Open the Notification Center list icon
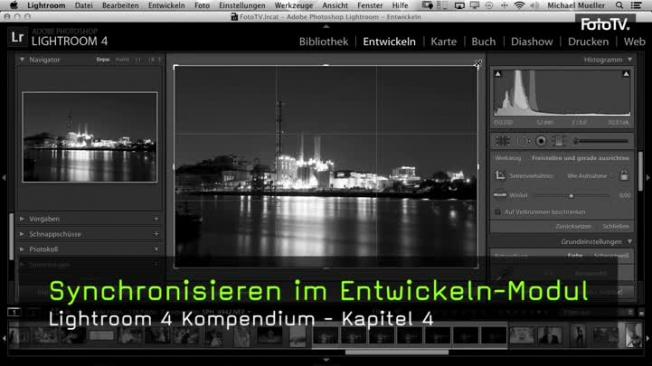The width and height of the screenshot is (652, 366). pos(636,5)
